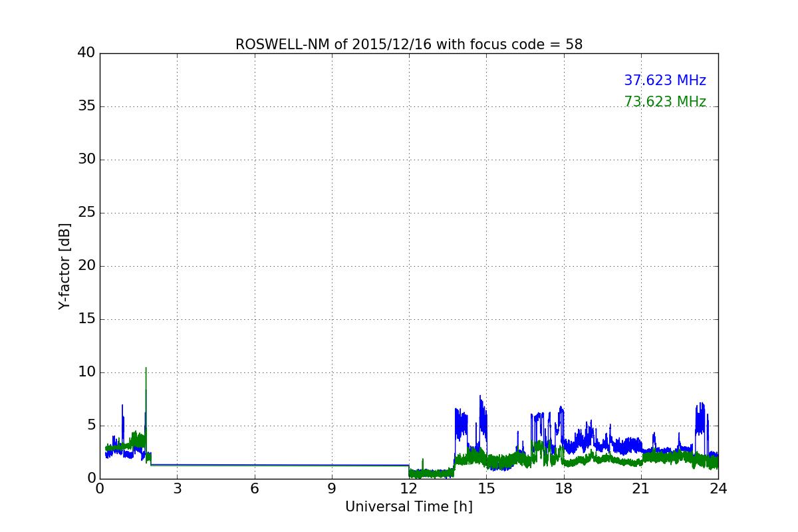Click the x-axis tick label 24
The height and width of the screenshot is (532, 798).
coord(718,489)
